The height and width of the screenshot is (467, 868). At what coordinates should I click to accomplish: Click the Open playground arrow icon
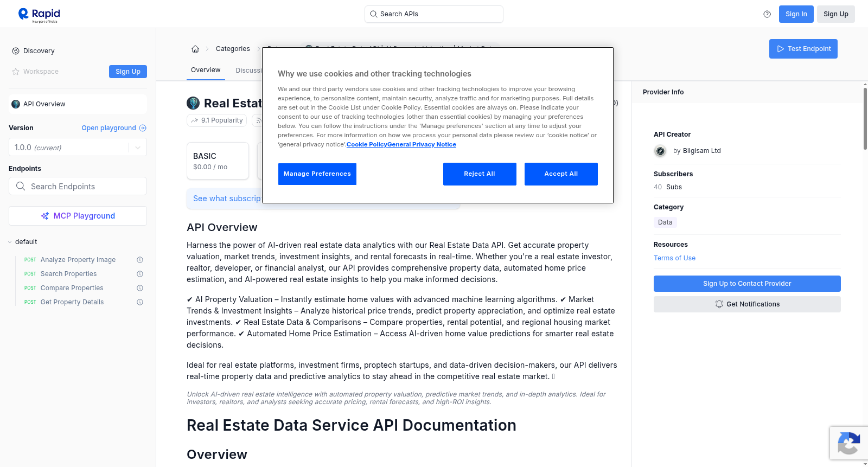coord(143,128)
